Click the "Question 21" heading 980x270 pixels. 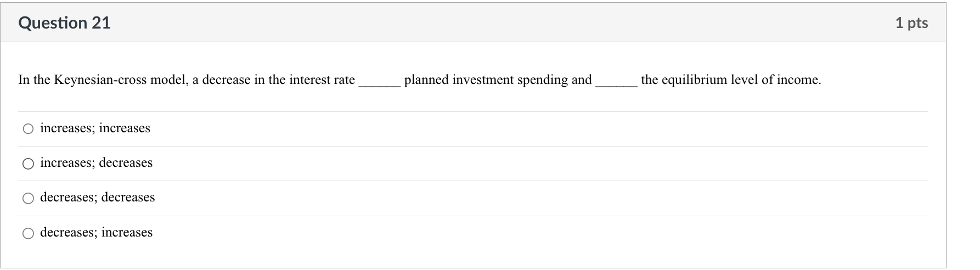(64, 22)
